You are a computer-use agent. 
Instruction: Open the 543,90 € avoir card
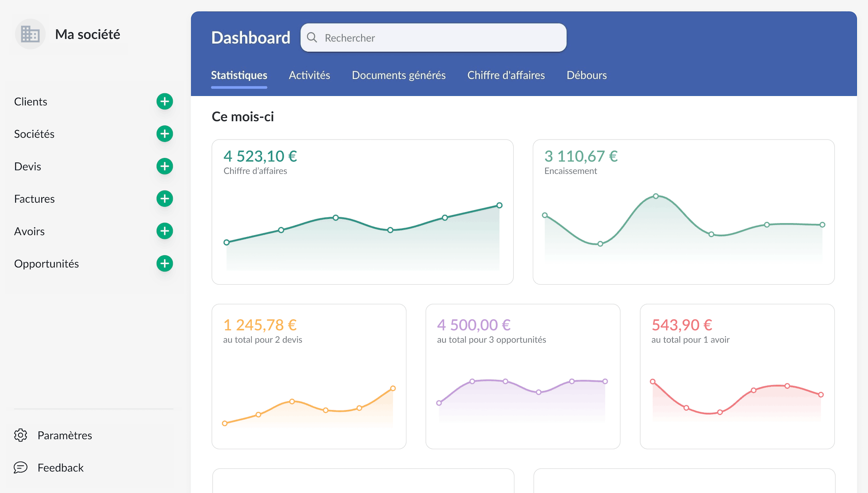(737, 376)
